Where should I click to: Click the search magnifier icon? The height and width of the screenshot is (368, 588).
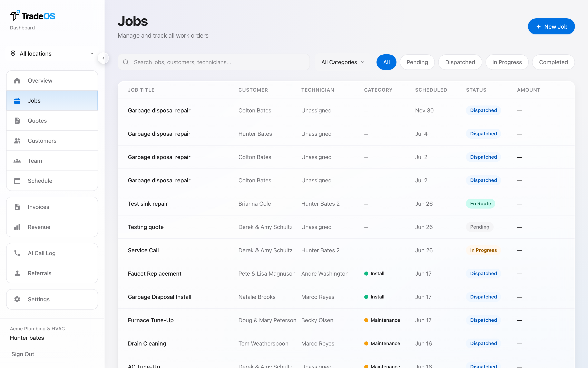(126, 62)
